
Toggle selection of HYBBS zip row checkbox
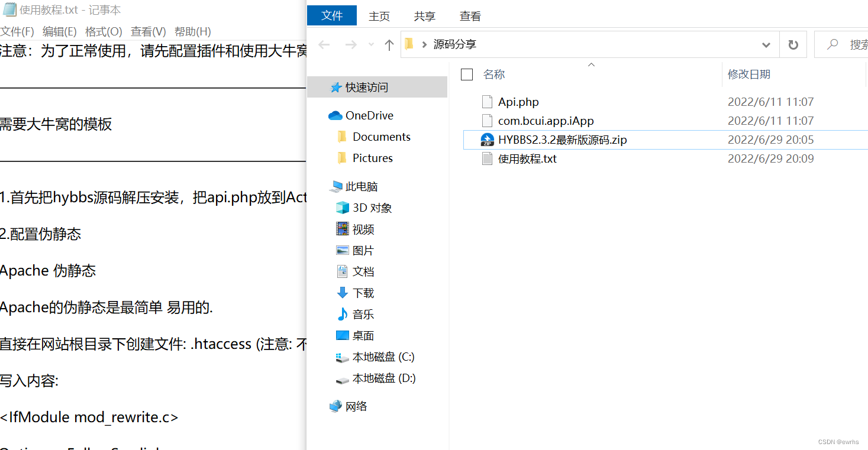467,140
